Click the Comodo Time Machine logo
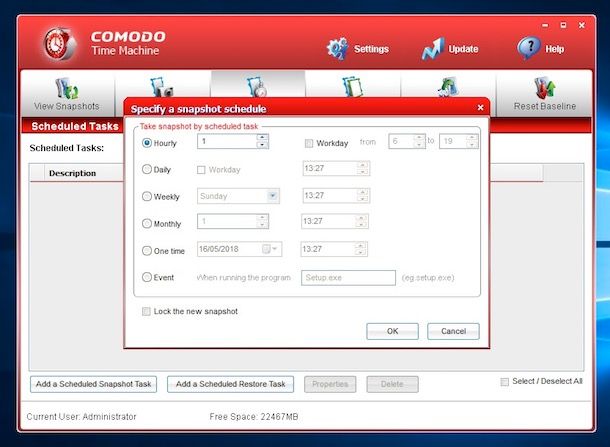This screenshot has height=447, width=610. pos(58,44)
